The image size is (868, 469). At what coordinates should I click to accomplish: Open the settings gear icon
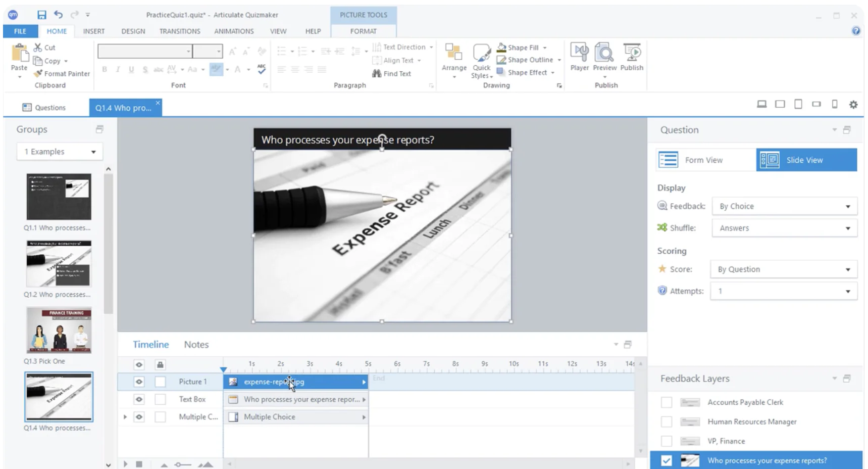point(853,105)
